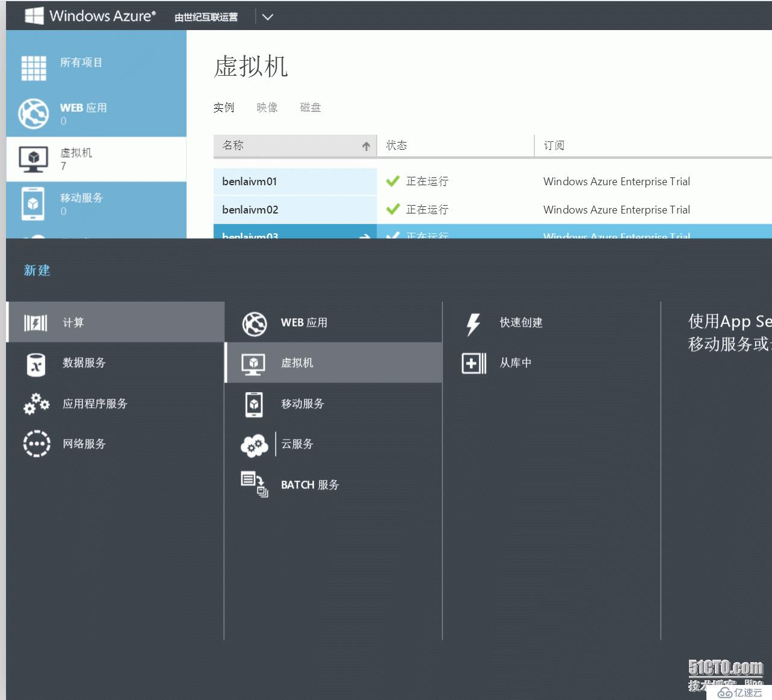The height and width of the screenshot is (700, 772).
Task: Choose 从库中 option
Action: tap(516, 363)
